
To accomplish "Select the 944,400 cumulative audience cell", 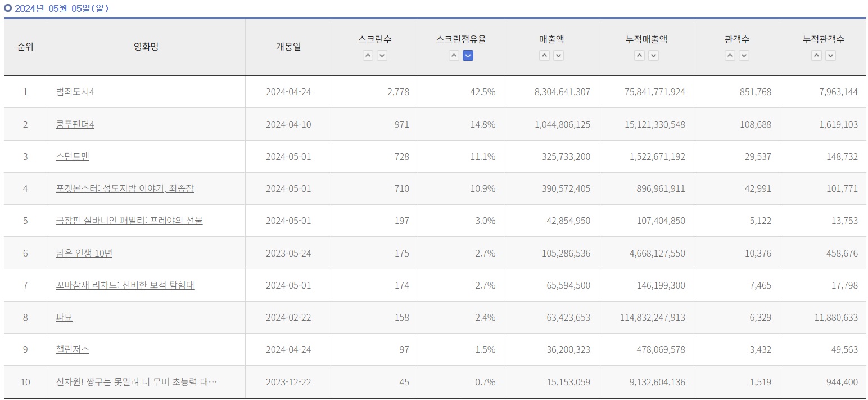I will click(823, 382).
